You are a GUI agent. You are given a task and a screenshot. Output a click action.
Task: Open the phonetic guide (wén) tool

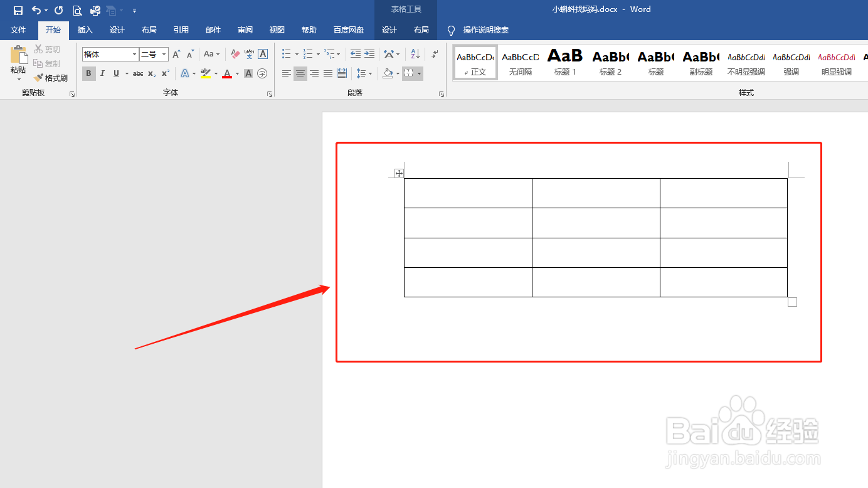[x=249, y=55]
